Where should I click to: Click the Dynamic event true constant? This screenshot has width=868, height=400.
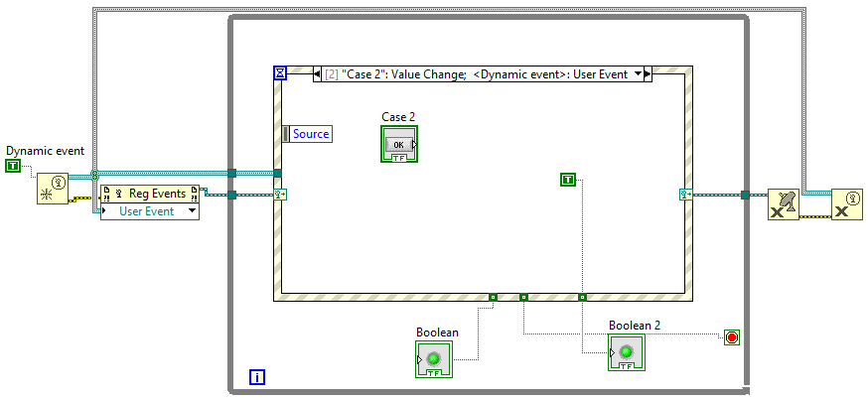(x=13, y=166)
